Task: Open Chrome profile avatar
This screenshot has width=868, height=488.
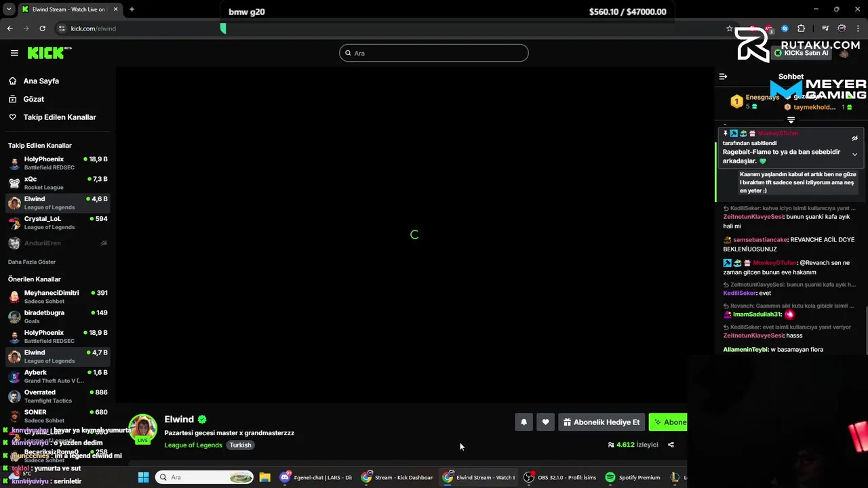Action: [842, 28]
